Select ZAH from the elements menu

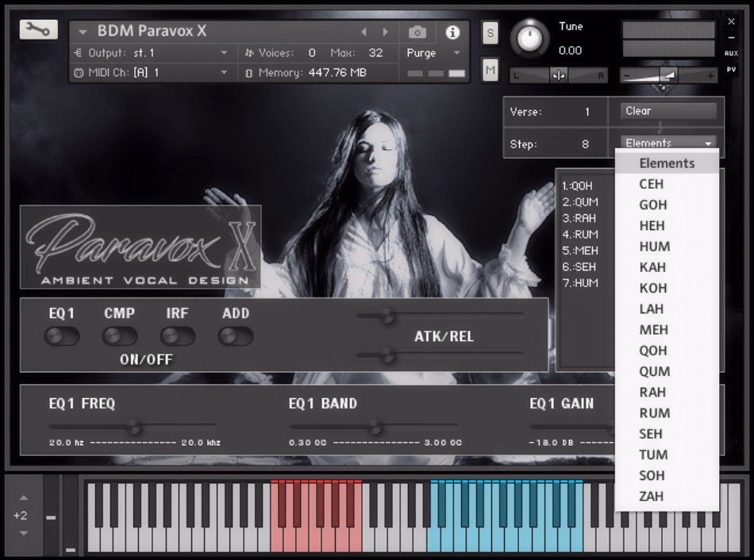click(667, 496)
